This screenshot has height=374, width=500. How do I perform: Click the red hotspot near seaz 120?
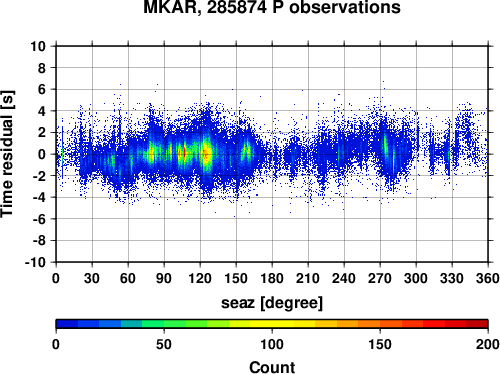[205, 153]
